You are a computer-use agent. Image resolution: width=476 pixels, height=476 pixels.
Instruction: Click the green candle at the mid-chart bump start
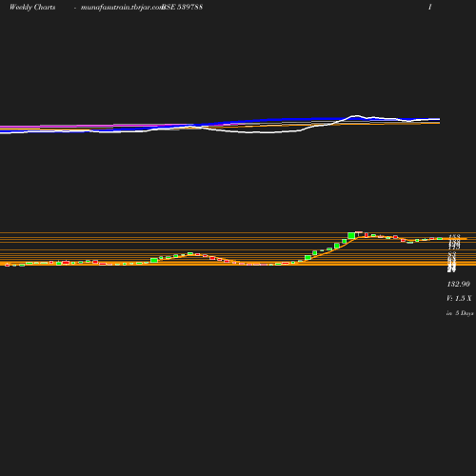point(154,260)
